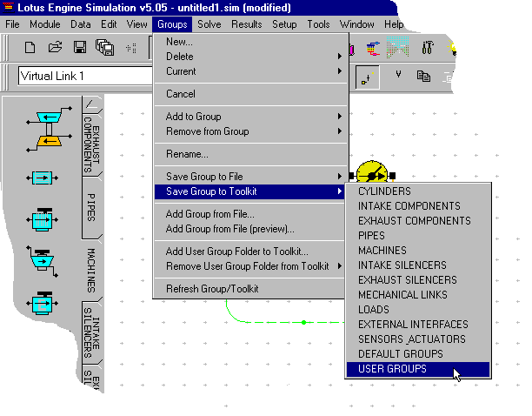This screenshot has height=416, width=532.
Task: Switch to the MACHINES toolkit tab
Action: pyautogui.click(x=91, y=271)
